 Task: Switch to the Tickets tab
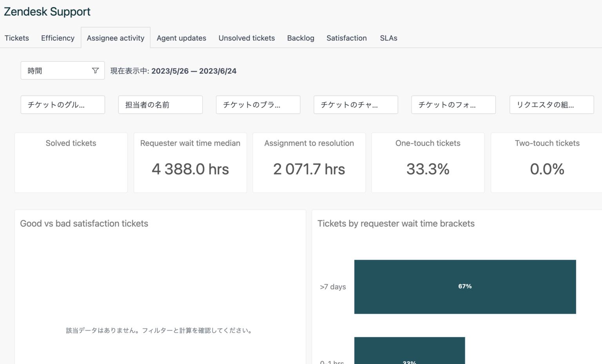point(16,38)
